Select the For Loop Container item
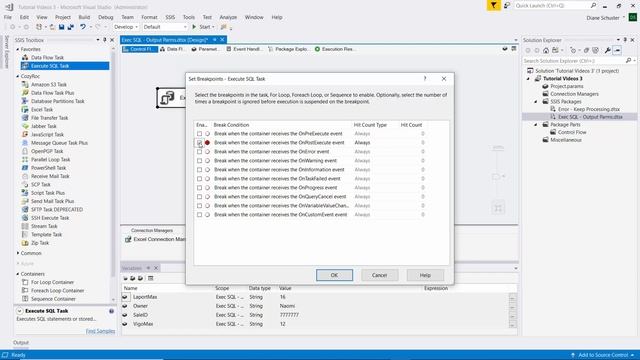The width and height of the screenshot is (640, 360). (52, 282)
